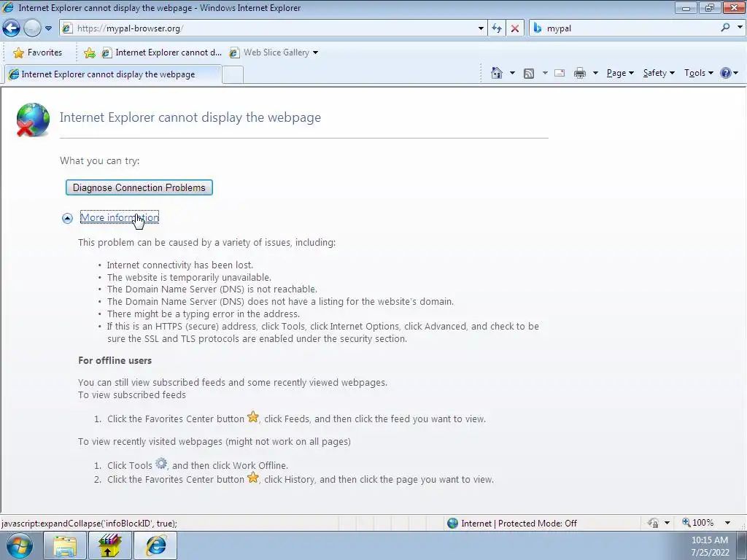Click the More information link
Image resolution: width=747 pixels, height=560 pixels.
point(120,217)
